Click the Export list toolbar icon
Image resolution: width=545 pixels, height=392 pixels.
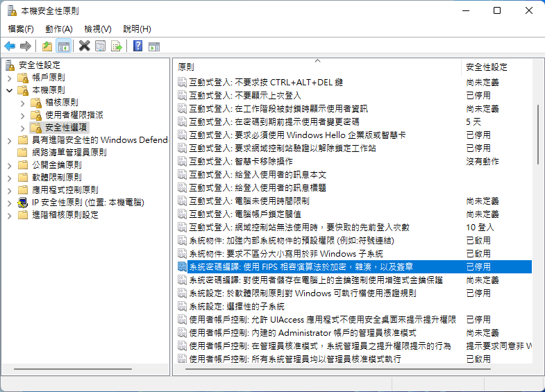[117, 46]
